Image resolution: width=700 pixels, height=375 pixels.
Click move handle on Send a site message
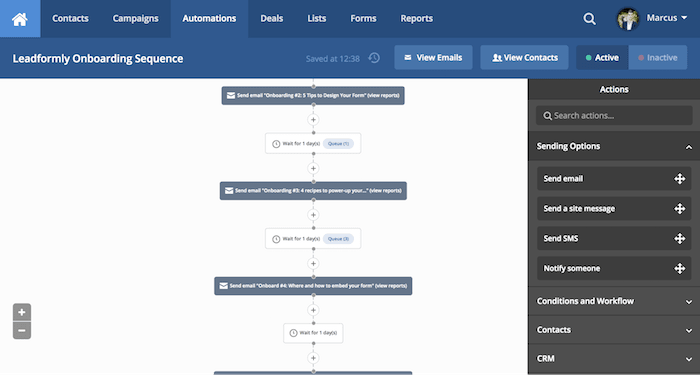pos(679,208)
